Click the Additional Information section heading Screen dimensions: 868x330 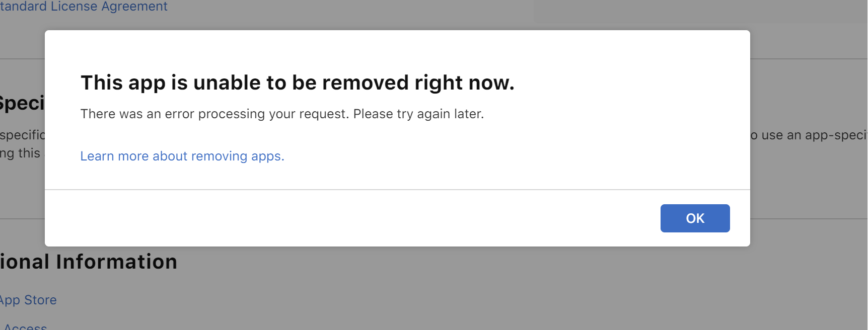click(x=89, y=262)
